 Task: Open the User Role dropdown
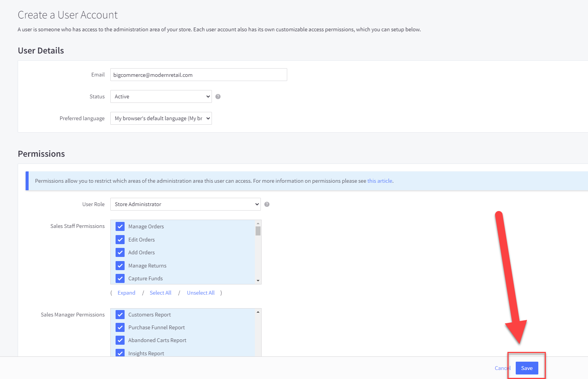click(186, 204)
